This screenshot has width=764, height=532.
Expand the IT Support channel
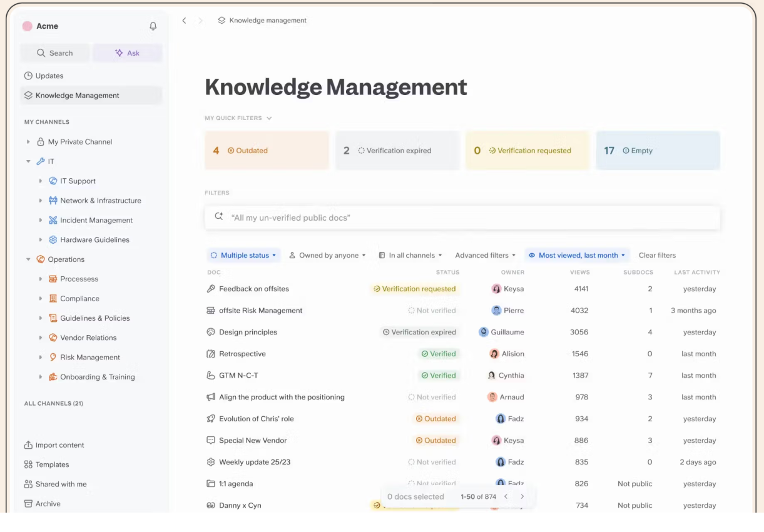tap(41, 181)
